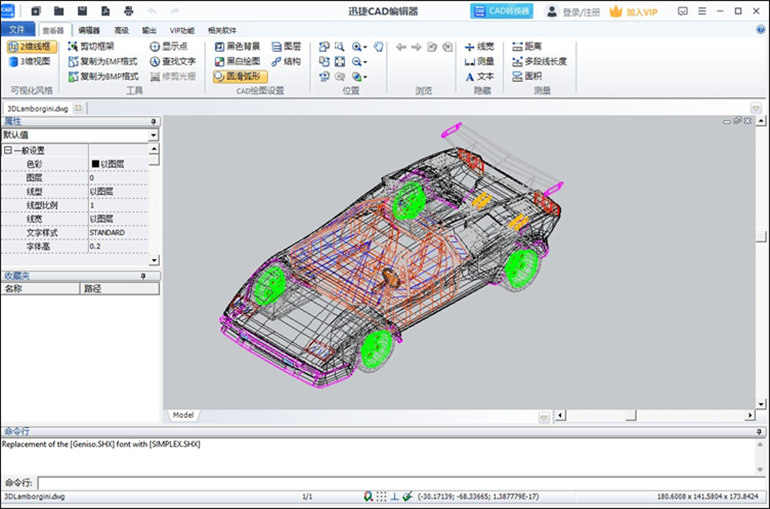Toggle 黑白绘图 black and white drawing
Screen dimensions: 770x509
point(238,61)
